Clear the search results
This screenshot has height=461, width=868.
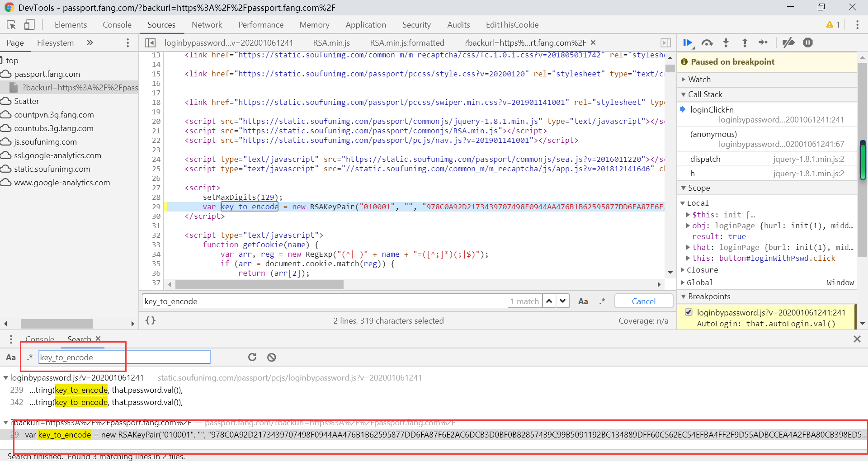(271, 358)
